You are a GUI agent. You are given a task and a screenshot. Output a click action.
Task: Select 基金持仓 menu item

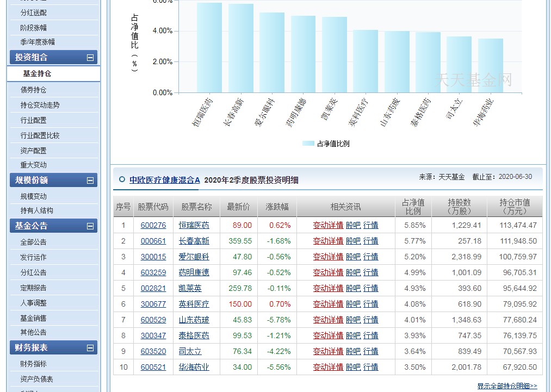[x=37, y=73]
